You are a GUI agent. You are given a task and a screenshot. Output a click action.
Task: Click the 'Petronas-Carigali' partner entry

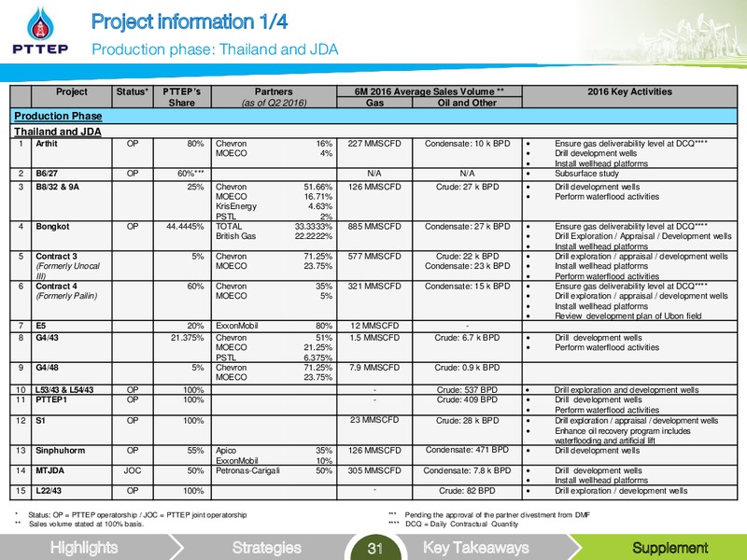point(247,470)
